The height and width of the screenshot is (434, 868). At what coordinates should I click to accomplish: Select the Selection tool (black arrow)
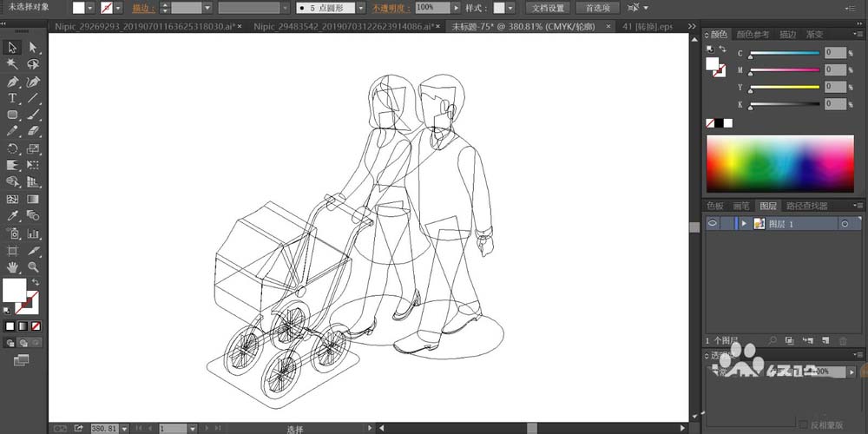point(12,47)
